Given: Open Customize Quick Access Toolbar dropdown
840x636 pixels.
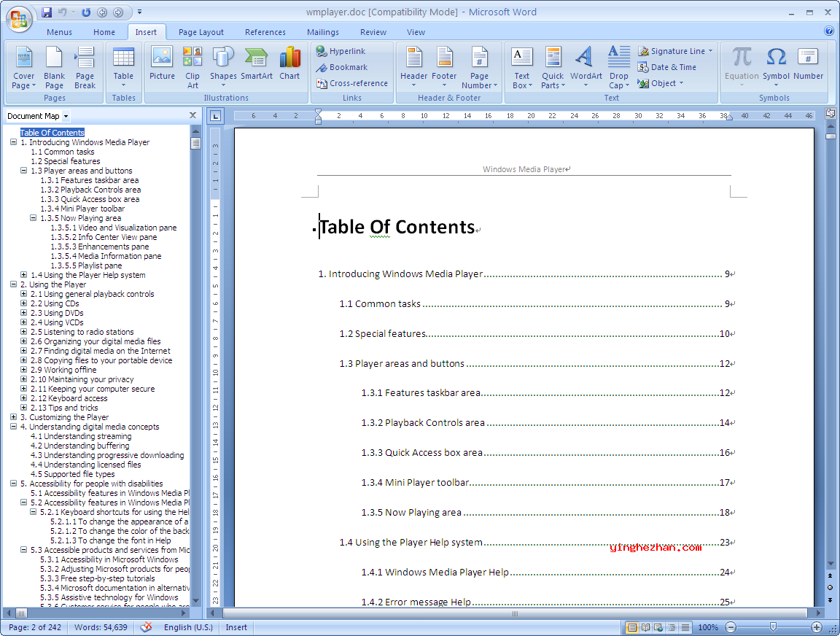Looking at the screenshot, I should tap(140, 12).
